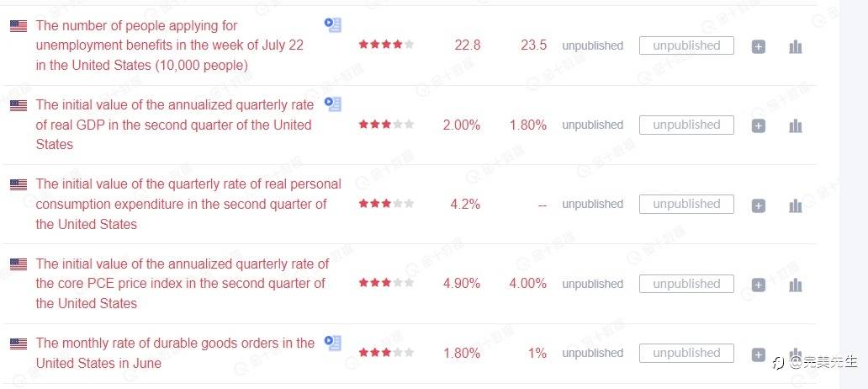Open the unemployment benefits applications event link
This screenshot has width=868, height=389.
coord(169,45)
